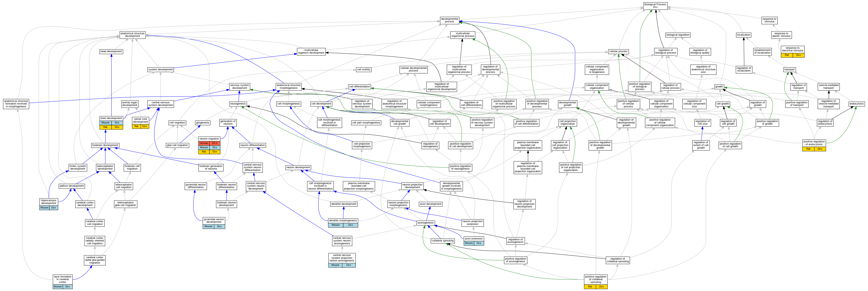The width and height of the screenshot is (868, 291).
Task: Click the red Human cell under neuron migration
Action: pyautogui.click(x=204, y=143)
